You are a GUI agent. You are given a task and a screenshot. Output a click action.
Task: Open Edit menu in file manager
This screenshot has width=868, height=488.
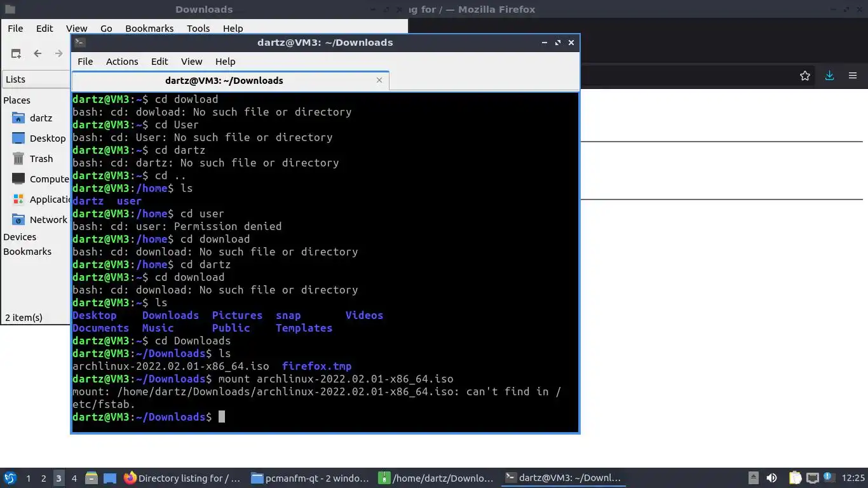(44, 28)
